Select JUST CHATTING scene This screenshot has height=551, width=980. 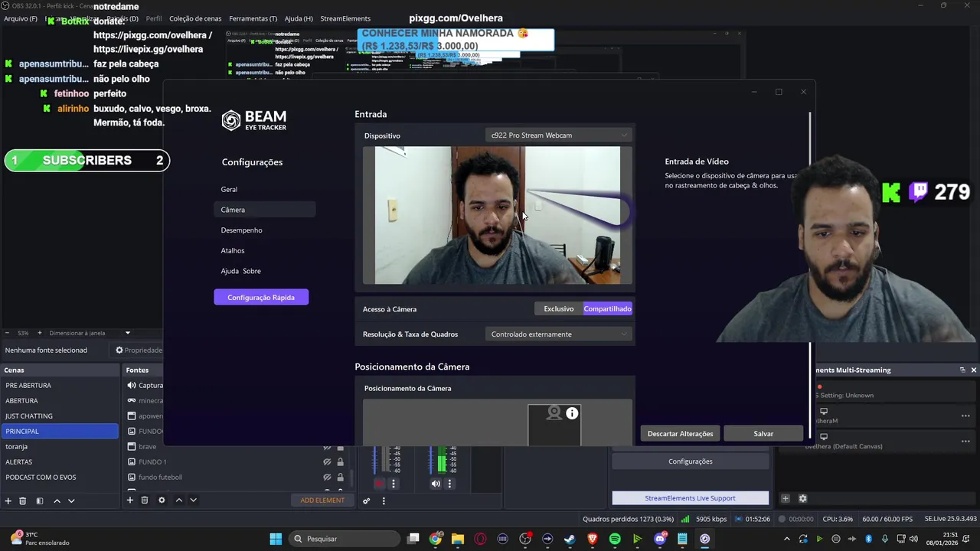pyautogui.click(x=60, y=416)
